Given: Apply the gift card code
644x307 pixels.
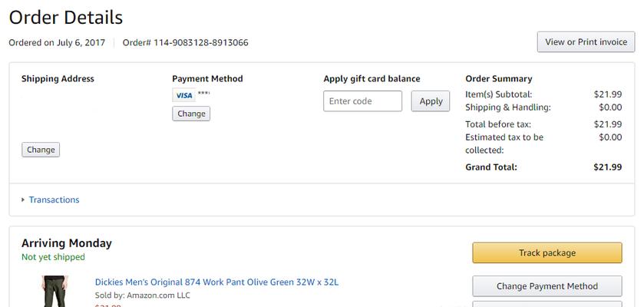Looking at the screenshot, I should tap(431, 101).
